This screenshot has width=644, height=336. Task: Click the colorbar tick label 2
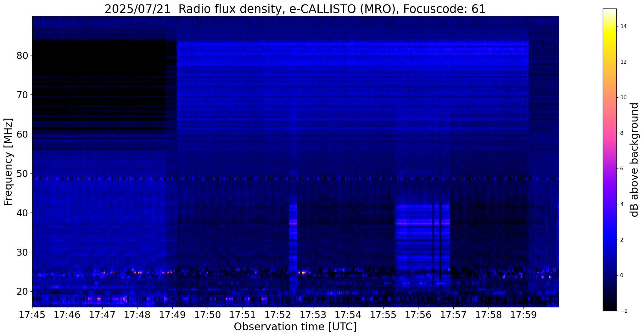point(621,240)
